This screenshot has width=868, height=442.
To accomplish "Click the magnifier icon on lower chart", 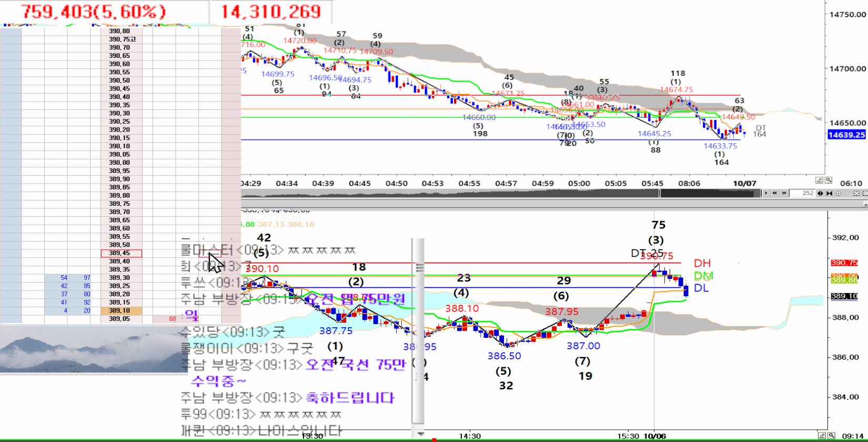I will pyautogui.click(x=831, y=436).
